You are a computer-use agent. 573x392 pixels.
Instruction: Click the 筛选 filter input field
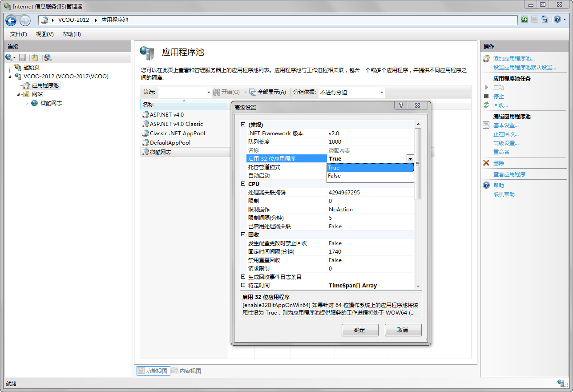point(184,92)
